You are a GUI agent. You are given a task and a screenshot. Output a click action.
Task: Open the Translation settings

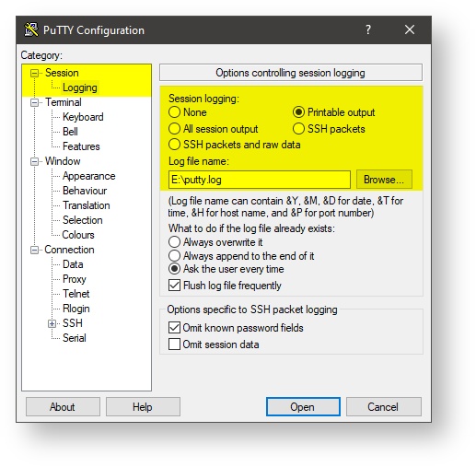pos(87,205)
